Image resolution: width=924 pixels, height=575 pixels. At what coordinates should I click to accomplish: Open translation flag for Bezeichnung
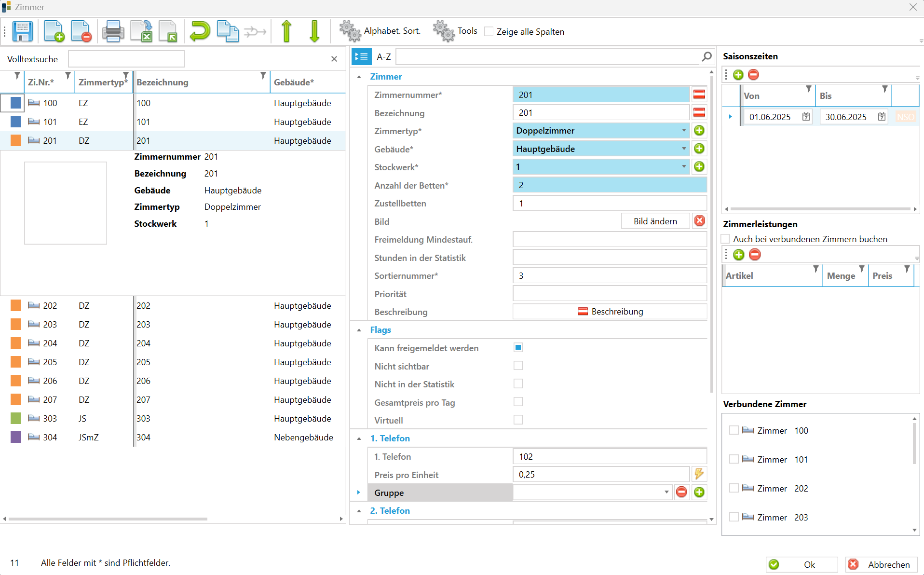[x=699, y=112]
